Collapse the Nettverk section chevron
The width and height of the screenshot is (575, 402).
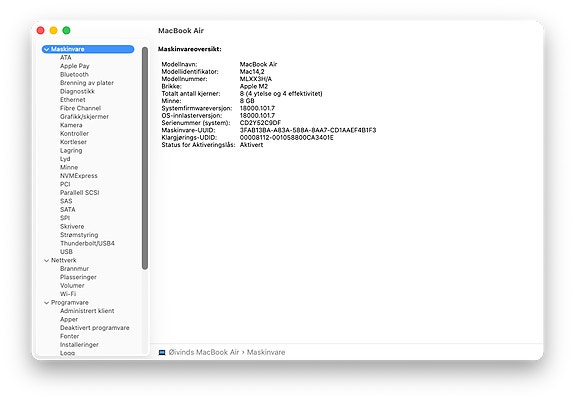47,260
